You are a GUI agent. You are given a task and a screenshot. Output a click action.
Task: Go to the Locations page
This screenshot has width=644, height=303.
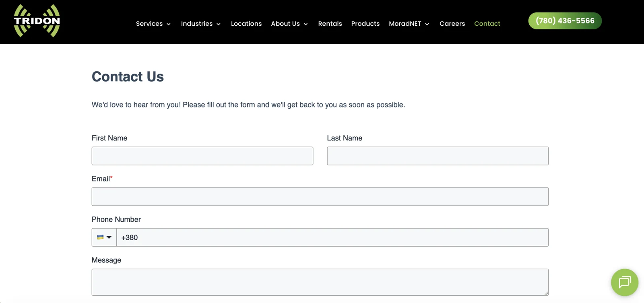[x=246, y=24]
